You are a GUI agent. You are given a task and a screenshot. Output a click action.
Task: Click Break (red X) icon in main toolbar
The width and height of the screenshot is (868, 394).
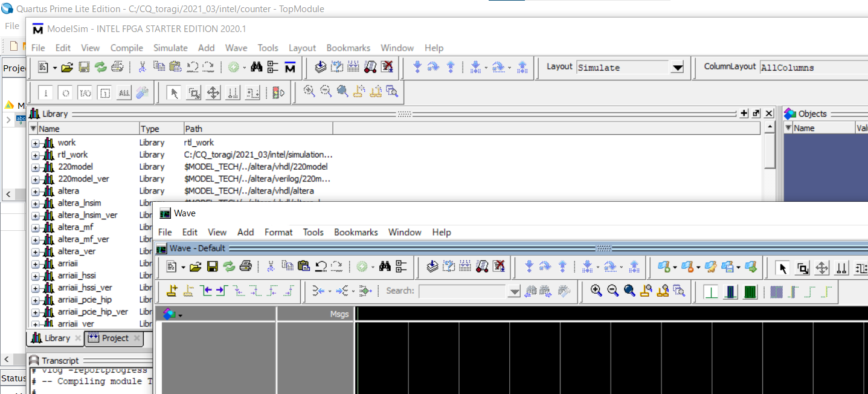387,67
